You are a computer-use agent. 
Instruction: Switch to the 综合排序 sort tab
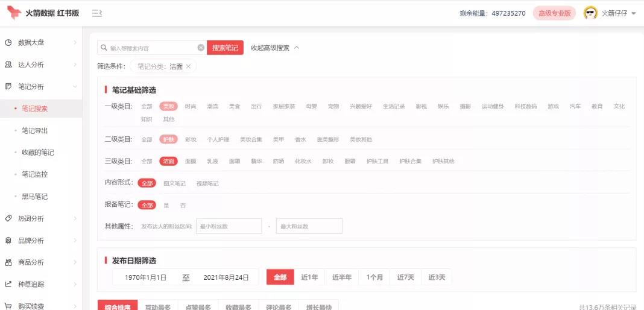(x=118, y=306)
